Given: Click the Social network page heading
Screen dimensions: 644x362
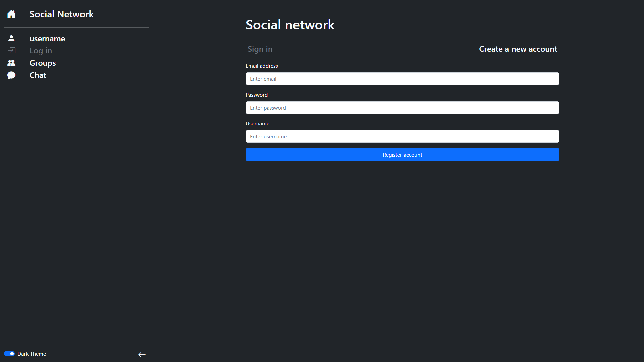Looking at the screenshot, I should pos(290,25).
